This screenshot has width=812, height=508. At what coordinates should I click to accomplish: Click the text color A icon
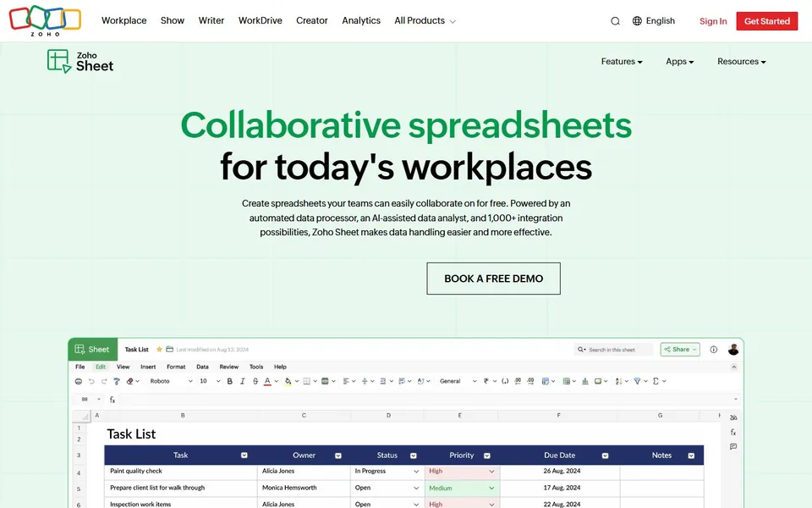tap(268, 381)
